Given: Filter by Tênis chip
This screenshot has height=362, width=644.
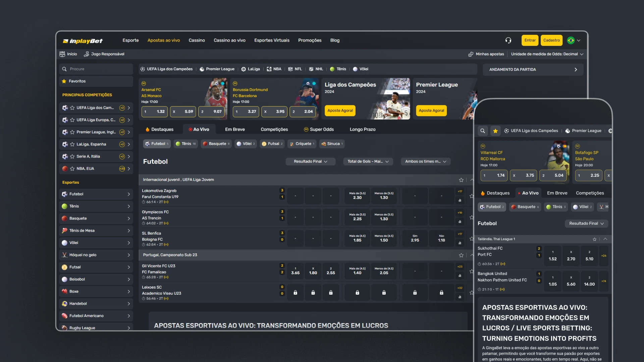Looking at the screenshot, I should [186, 144].
